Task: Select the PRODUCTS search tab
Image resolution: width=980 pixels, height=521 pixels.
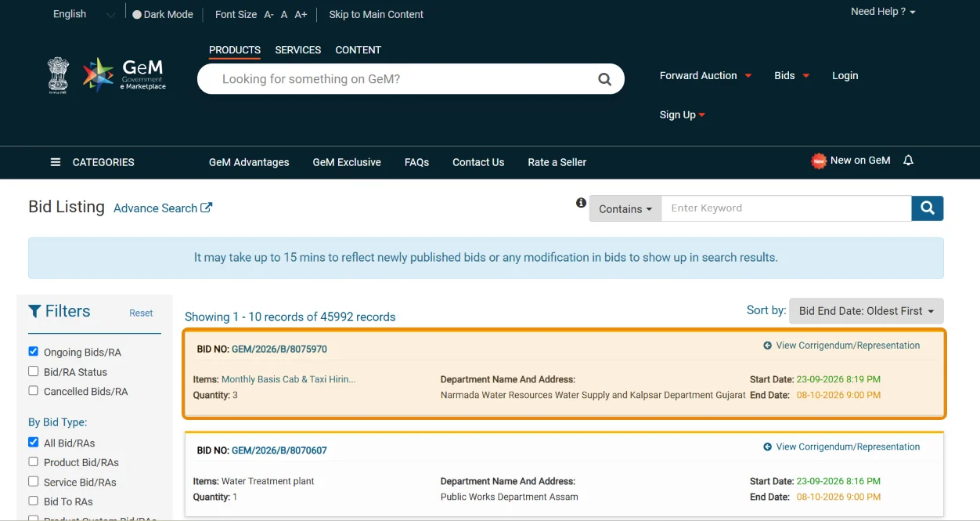Action: 235,50
